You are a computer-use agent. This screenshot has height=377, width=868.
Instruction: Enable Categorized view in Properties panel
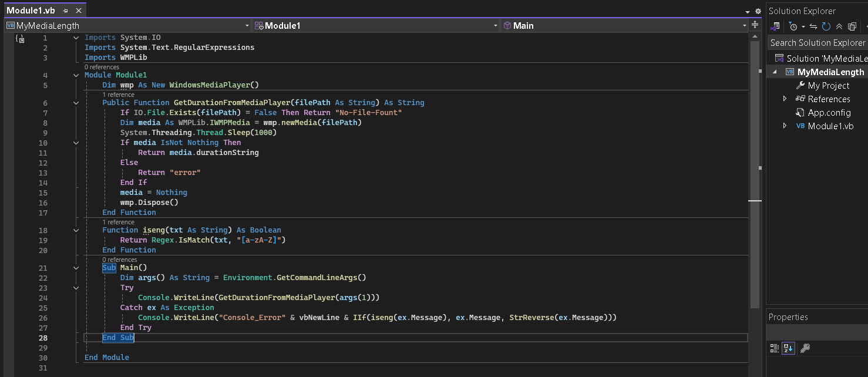[775, 348]
